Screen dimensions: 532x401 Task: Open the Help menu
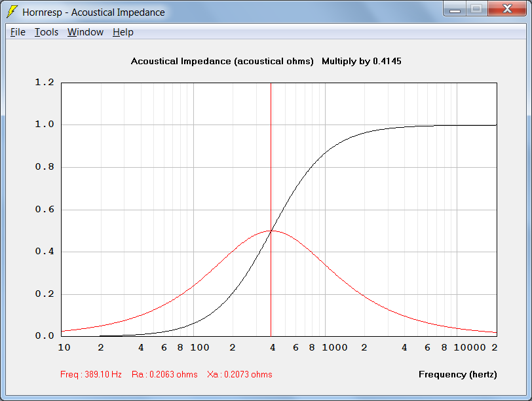click(123, 32)
